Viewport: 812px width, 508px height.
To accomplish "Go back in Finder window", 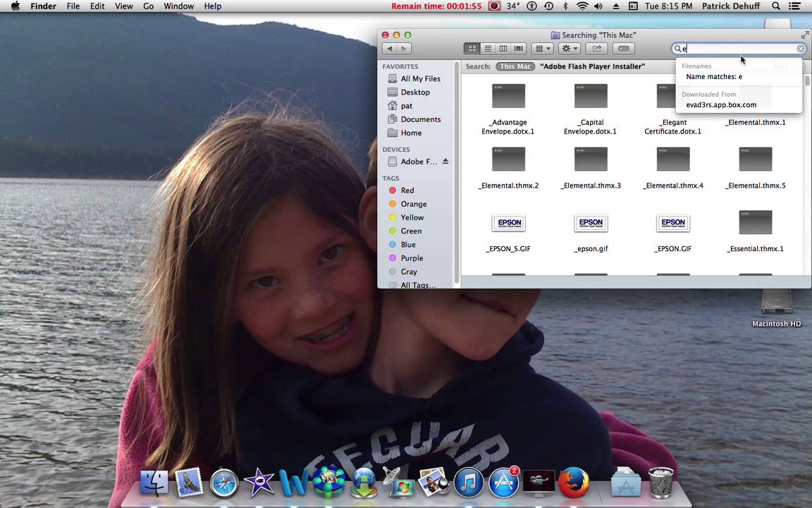I will 389,49.
